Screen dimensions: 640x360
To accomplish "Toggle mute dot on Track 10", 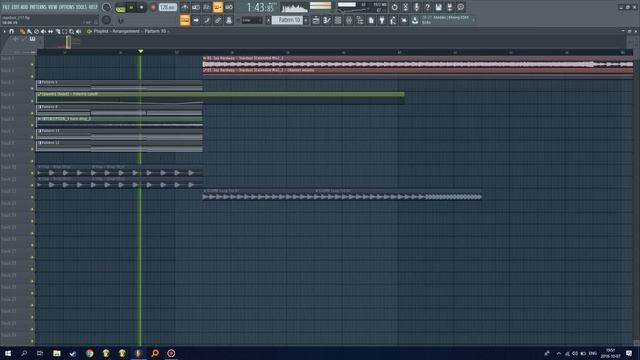I will click(x=32, y=173).
